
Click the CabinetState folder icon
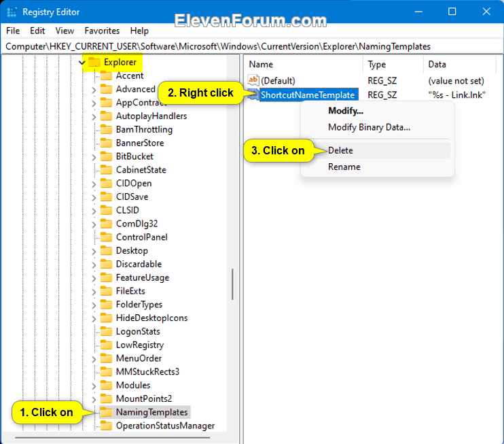point(106,170)
